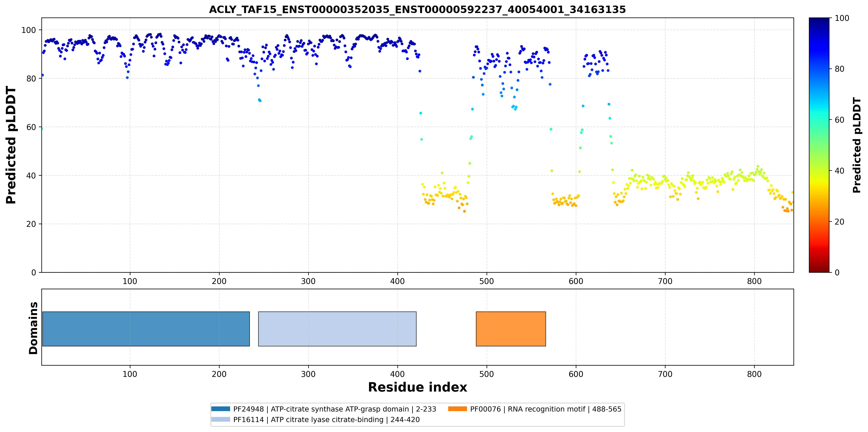This screenshot has height=432, width=868.
Task: Click the Domains axis label
Action: (x=33, y=328)
